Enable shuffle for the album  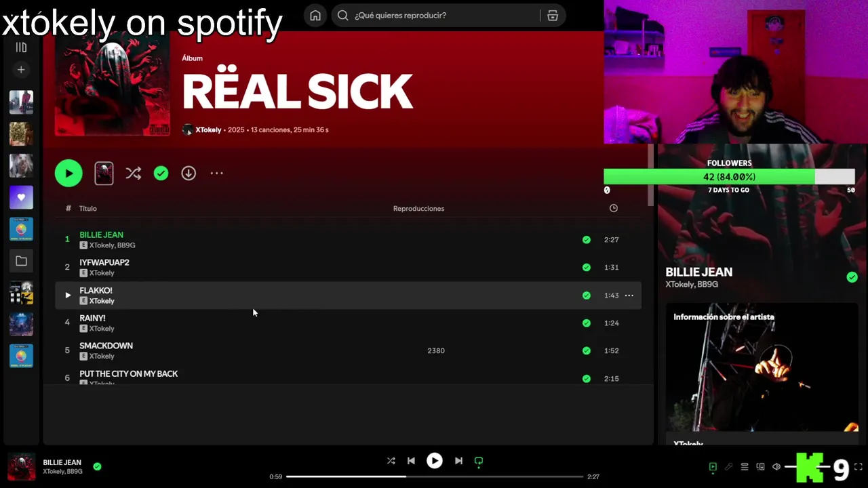coord(133,174)
